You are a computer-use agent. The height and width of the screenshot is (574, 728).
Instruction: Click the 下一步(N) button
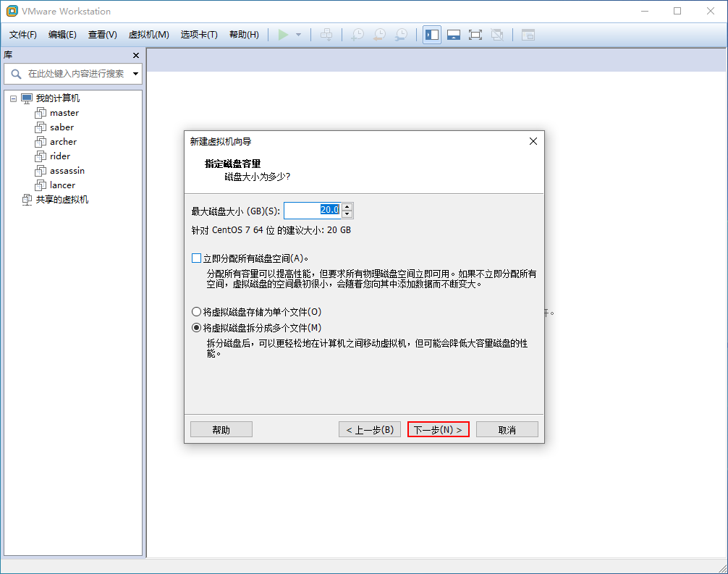click(438, 429)
